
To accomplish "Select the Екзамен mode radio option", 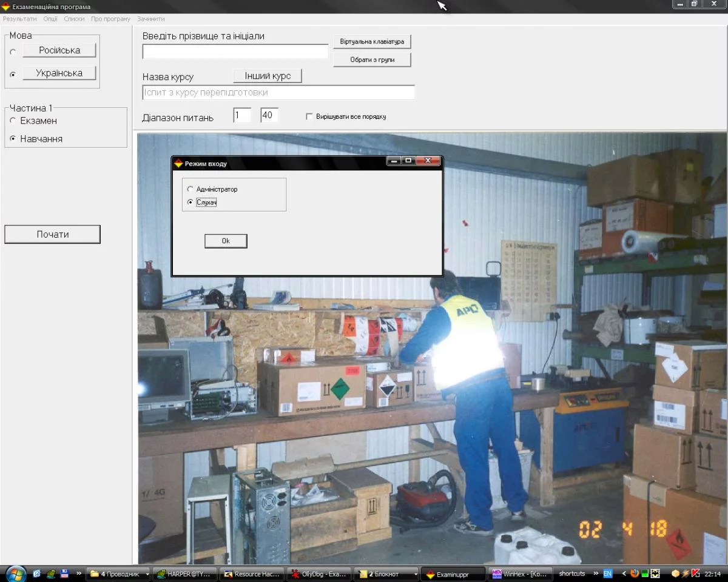I will [x=13, y=121].
